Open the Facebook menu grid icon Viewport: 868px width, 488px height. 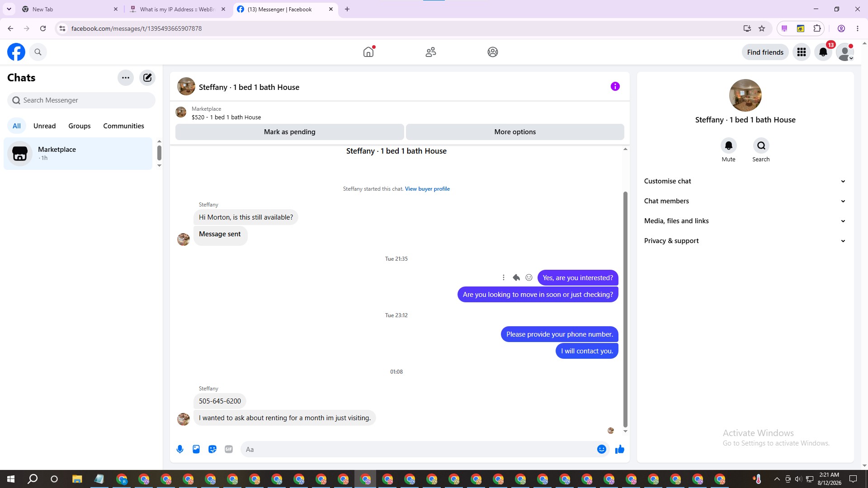tap(802, 52)
